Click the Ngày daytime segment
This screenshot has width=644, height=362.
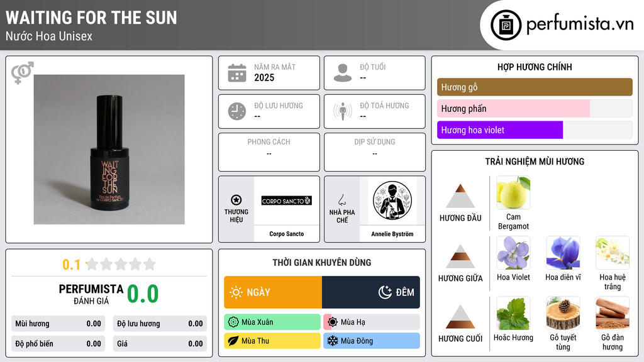(x=273, y=292)
